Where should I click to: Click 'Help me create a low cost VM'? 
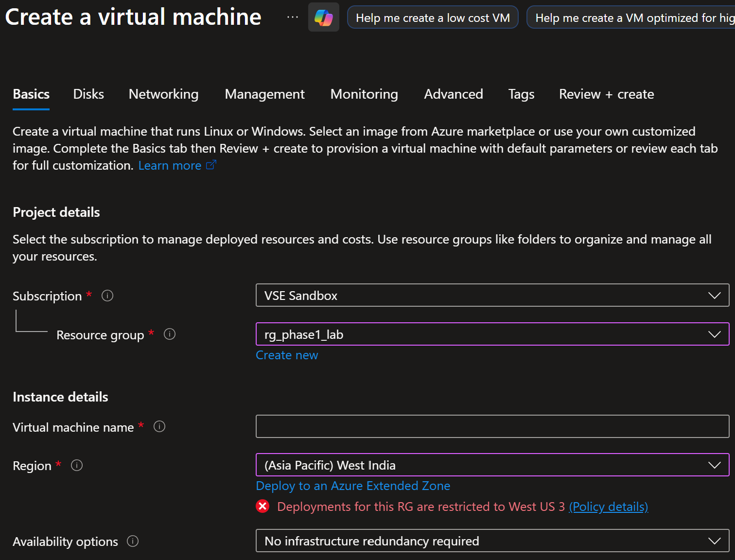pos(433,17)
